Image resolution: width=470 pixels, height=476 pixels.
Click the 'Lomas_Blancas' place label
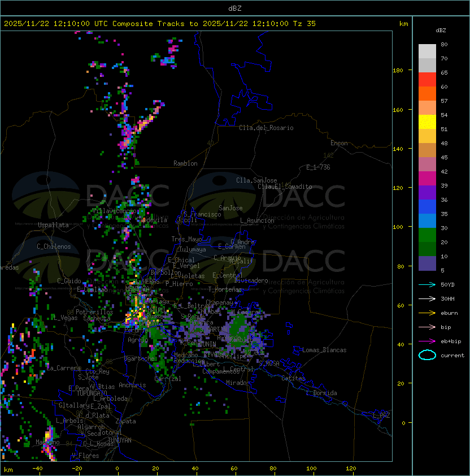324,350
